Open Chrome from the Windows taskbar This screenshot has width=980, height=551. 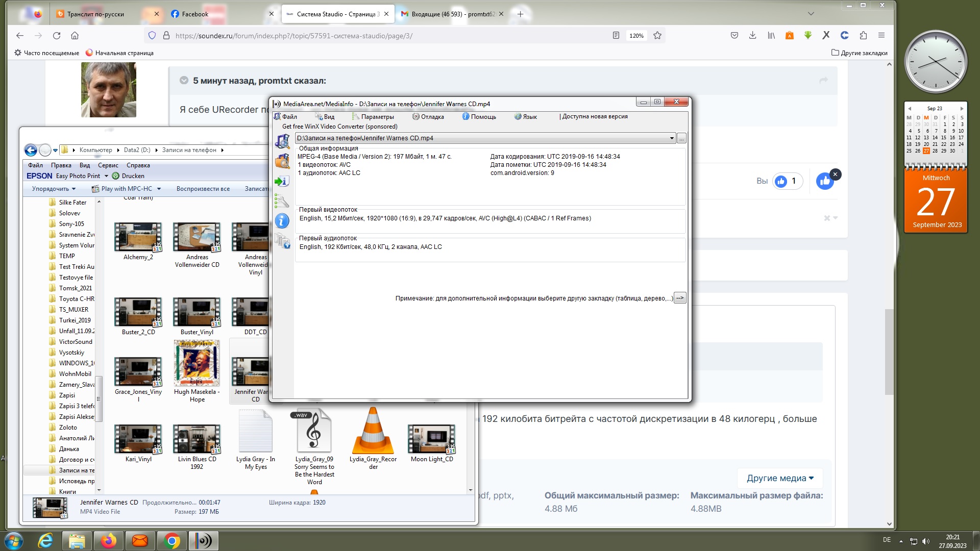(172, 541)
